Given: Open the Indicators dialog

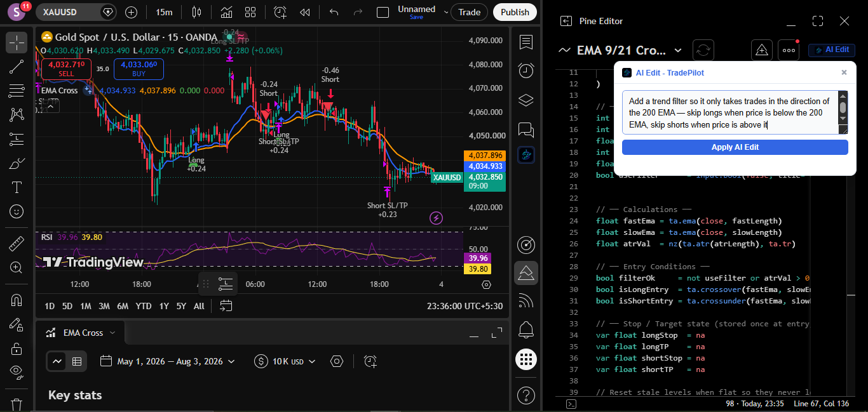Looking at the screenshot, I should [x=226, y=12].
